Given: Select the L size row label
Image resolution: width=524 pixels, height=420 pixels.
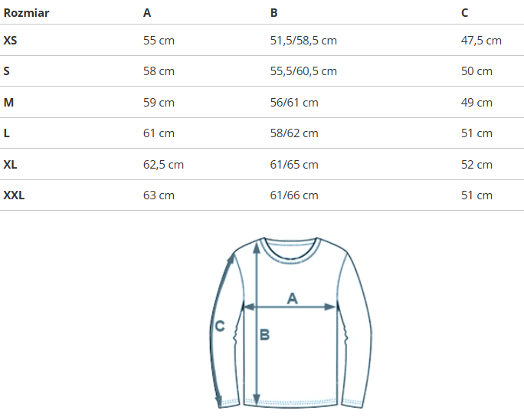Looking at the screenshot, I should 7,133.
